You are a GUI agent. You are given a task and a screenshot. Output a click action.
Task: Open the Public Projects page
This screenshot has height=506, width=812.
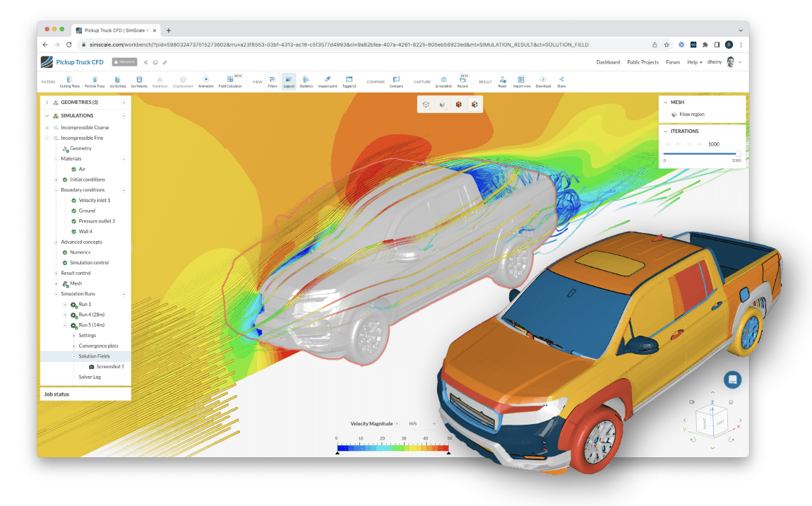(x=643, y=62)
